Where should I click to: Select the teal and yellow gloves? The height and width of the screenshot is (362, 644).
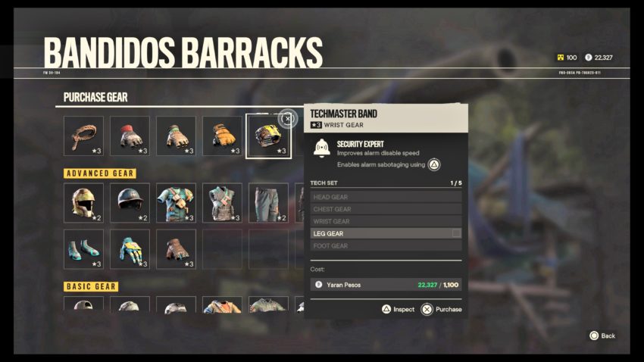point(130,249)
